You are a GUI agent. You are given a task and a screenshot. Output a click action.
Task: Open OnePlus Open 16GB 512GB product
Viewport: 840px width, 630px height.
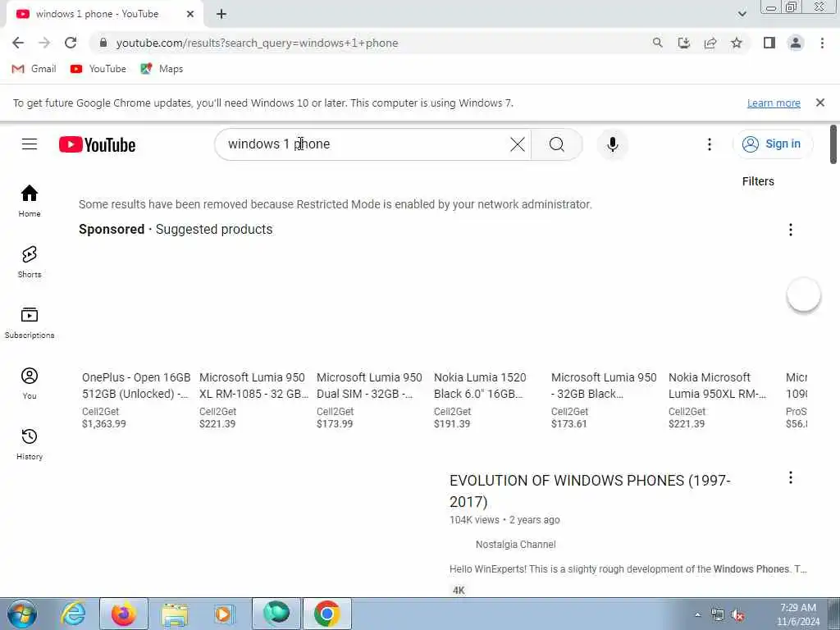click(x=135, y=386)
